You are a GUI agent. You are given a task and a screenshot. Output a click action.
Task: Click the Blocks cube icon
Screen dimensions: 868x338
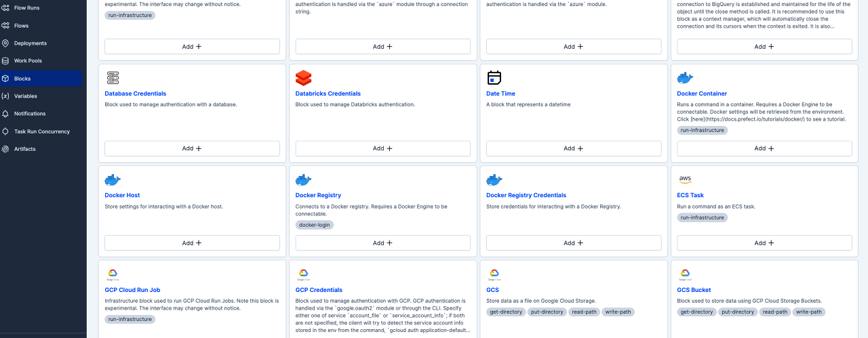point(5,79)
